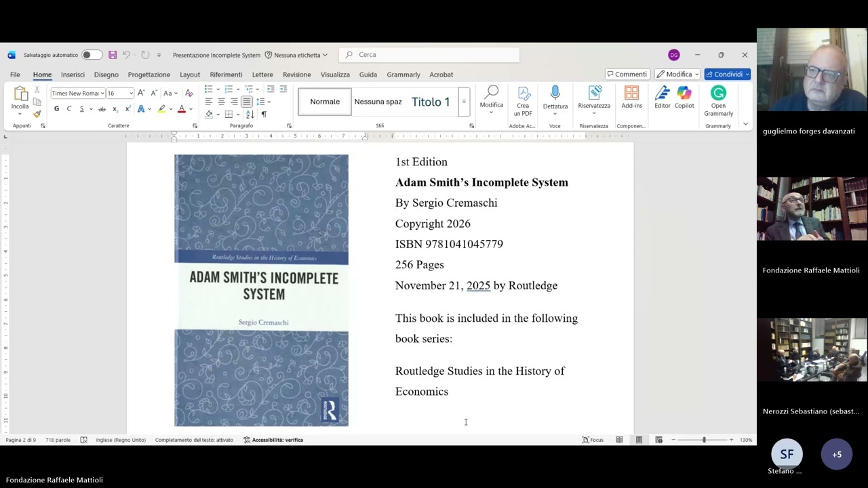
Task: Toggle subscript formatting
Action: (115, 108)
